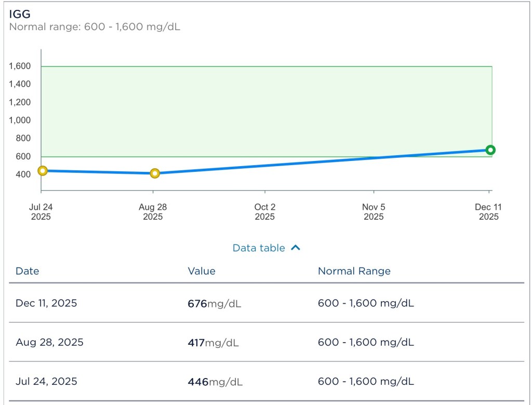Select the Dec 11, 2025 table row date
This screenshot has height=405, width=532.
pyautogui.click(x=46, y=303)
